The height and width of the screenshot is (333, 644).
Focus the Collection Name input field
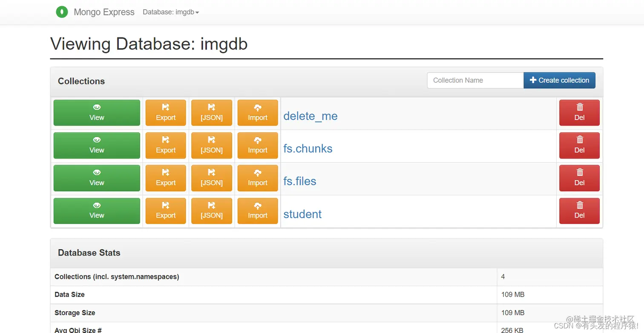pos(475,80)
